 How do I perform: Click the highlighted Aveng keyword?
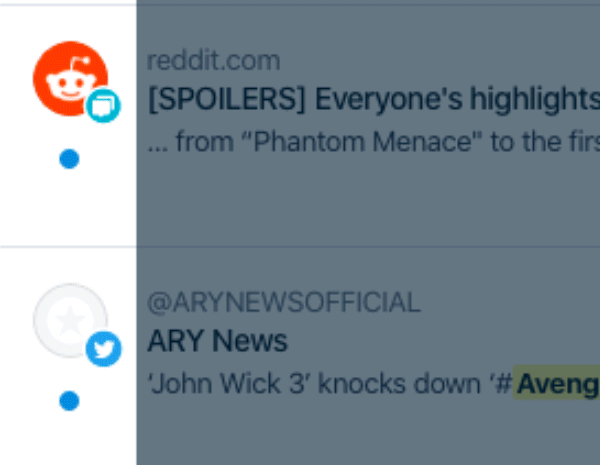556,383
